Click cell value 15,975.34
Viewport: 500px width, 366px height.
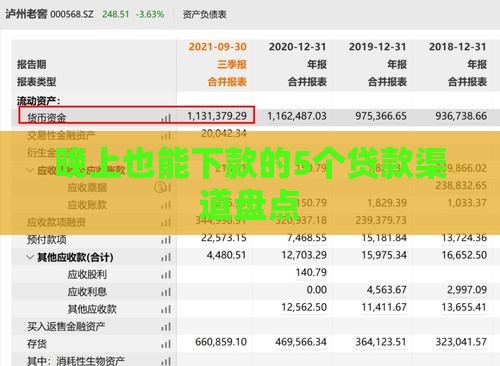[384, 255]
